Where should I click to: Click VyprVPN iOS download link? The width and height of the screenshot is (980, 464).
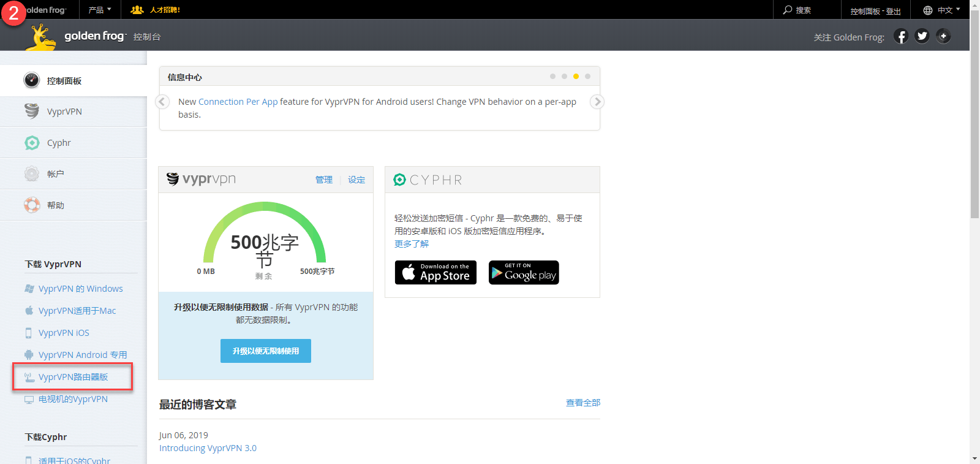pyautogui.click(x=64, y=333)
